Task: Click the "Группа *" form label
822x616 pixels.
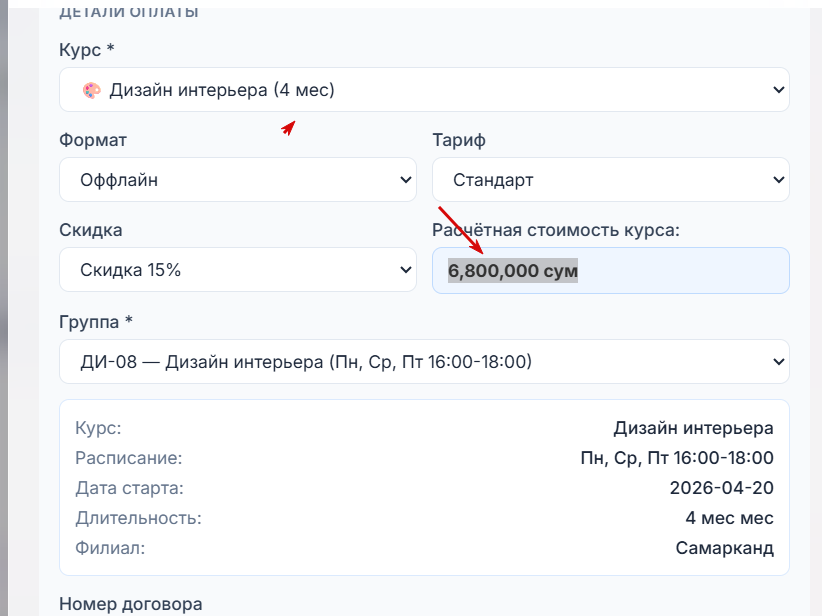Action: coord(96,321)
